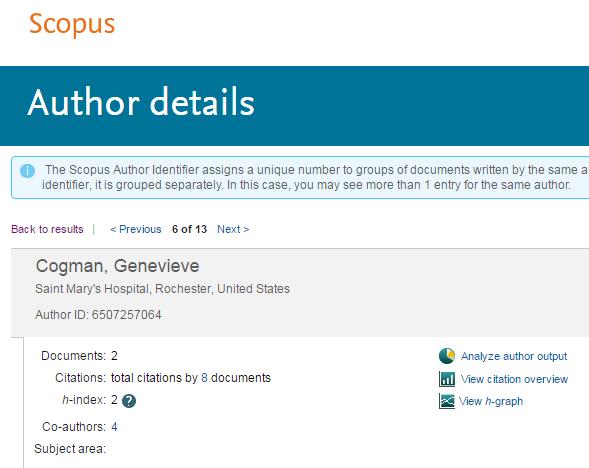589x468 pixels.
Task: Click the blue info icon in the notice
Action: [x=27, y=171]
